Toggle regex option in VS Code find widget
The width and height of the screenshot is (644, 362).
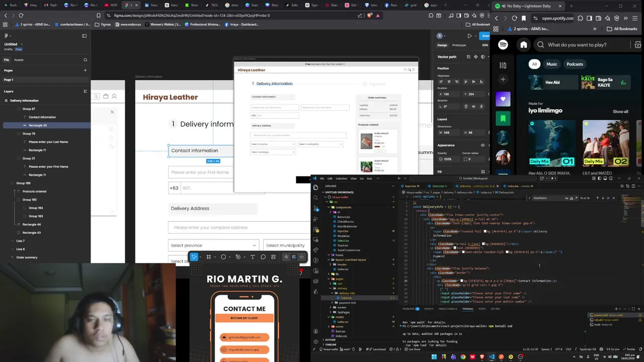click(x=576, y=198)
